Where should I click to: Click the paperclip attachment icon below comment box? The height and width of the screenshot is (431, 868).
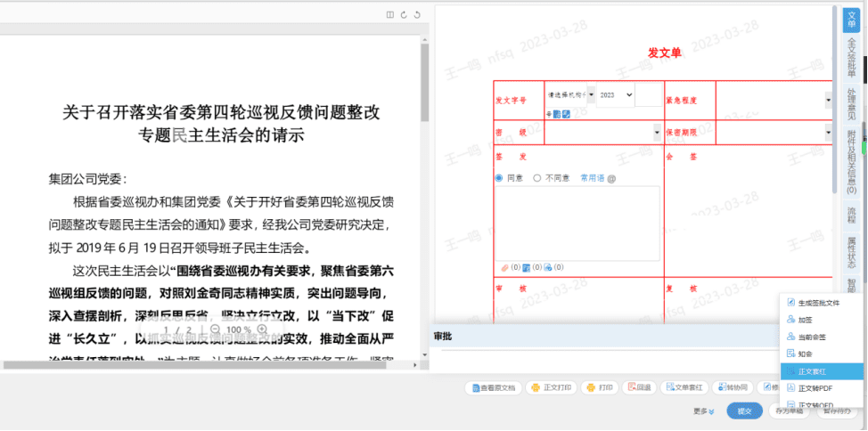click(x=504, y=268)
